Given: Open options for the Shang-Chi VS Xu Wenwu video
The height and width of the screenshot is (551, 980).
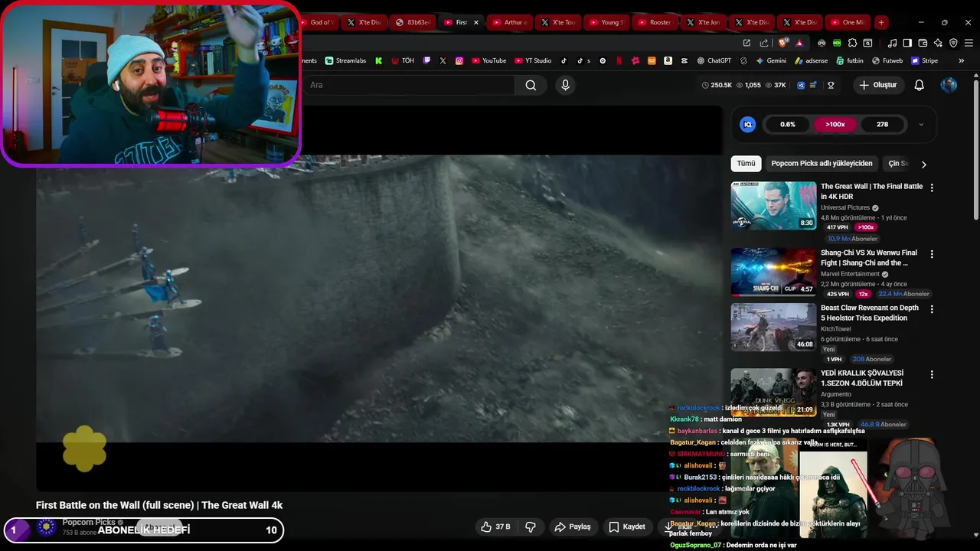Looking at the screenshot, I should coord(932,253).
